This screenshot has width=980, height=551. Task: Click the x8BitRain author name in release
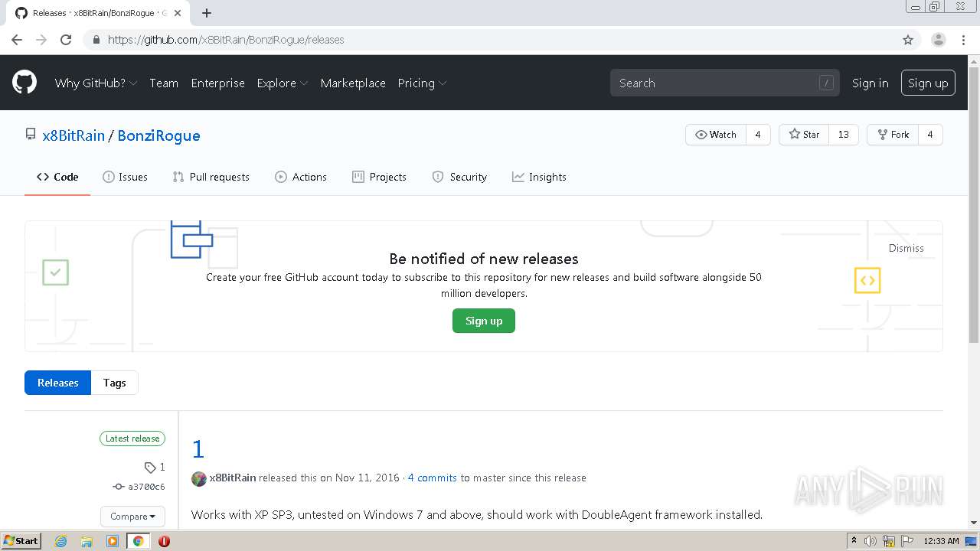click(233, 478)
